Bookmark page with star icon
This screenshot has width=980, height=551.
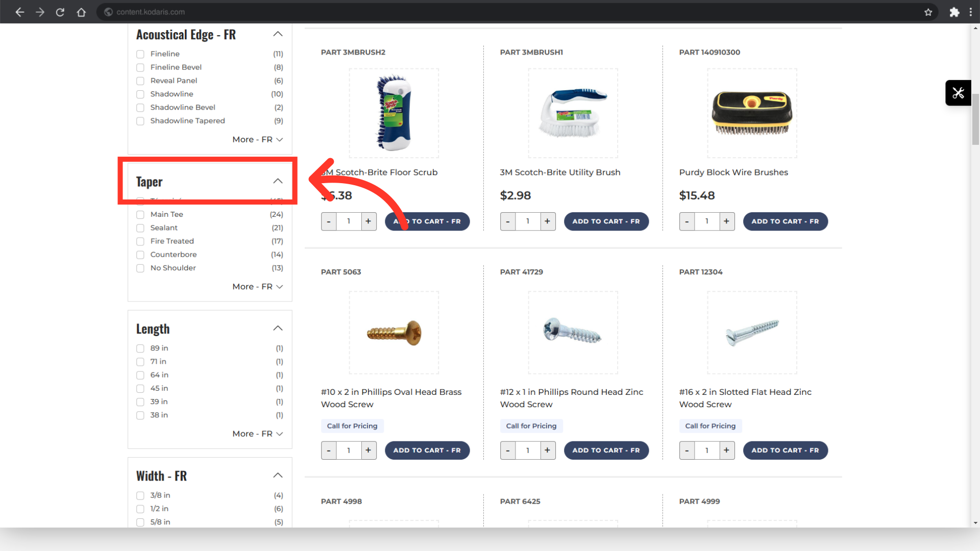pyautogui.click(x=928, y=12)
